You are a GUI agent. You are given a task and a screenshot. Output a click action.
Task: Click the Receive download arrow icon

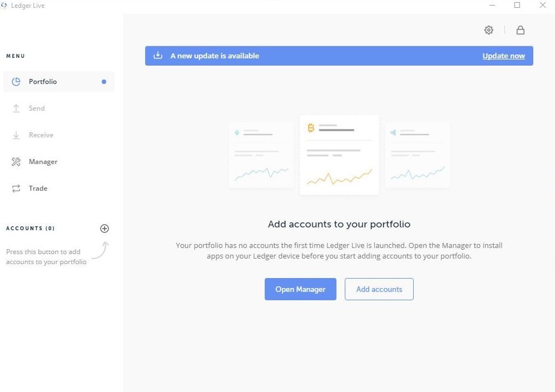click(x=16, y=135)
